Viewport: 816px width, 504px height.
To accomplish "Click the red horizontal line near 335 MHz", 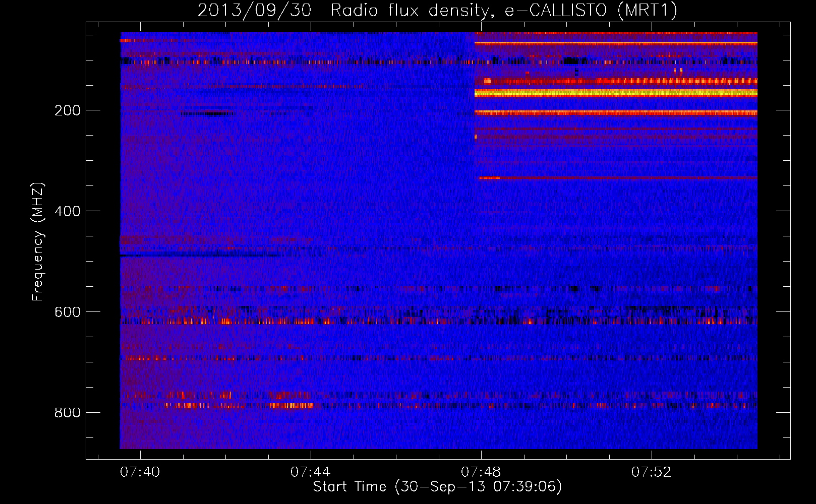I will coord(618,178).
